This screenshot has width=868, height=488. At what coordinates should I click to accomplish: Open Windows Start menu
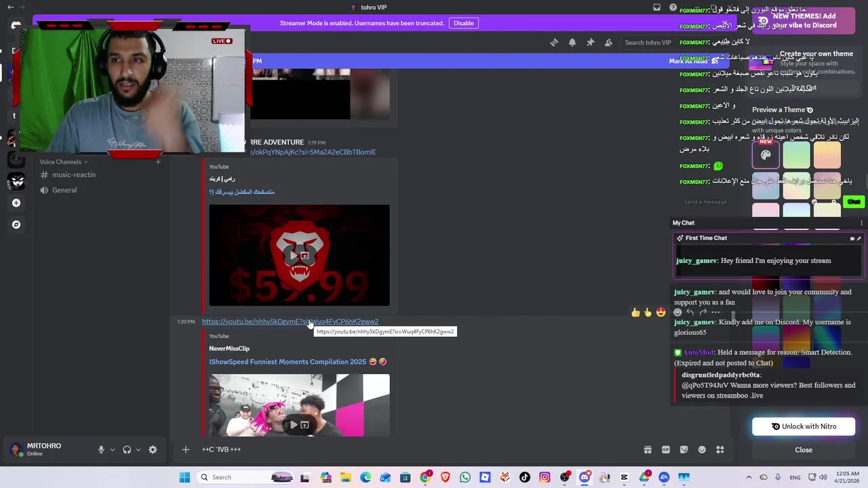pos(184,477)
